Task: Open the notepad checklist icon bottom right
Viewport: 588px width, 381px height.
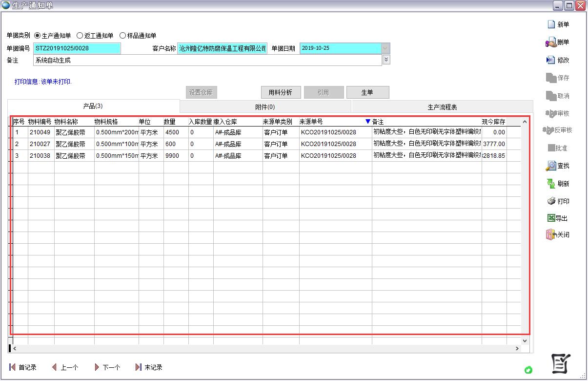Action: pyautogui.click(x=561, y=364)
